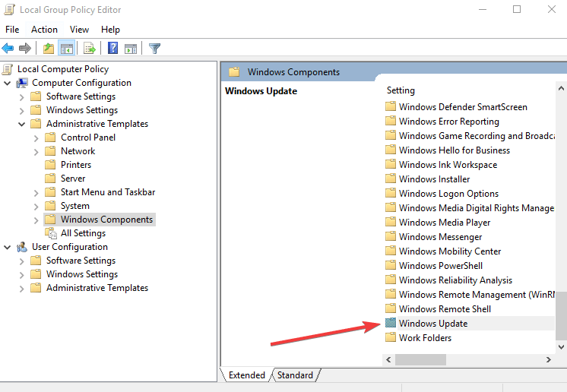Open the Help menu
The image size is (567, 392).
[x=110, y=30]
